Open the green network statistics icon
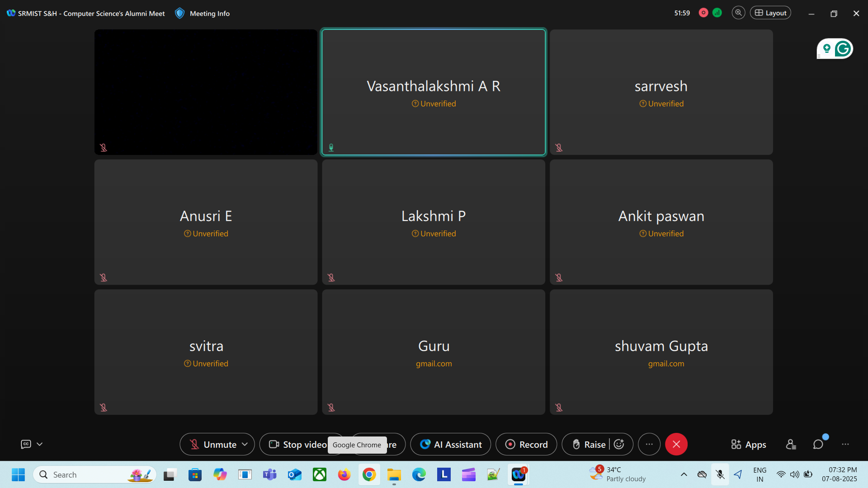Screen dimensions: 868x488 [717, 13]
